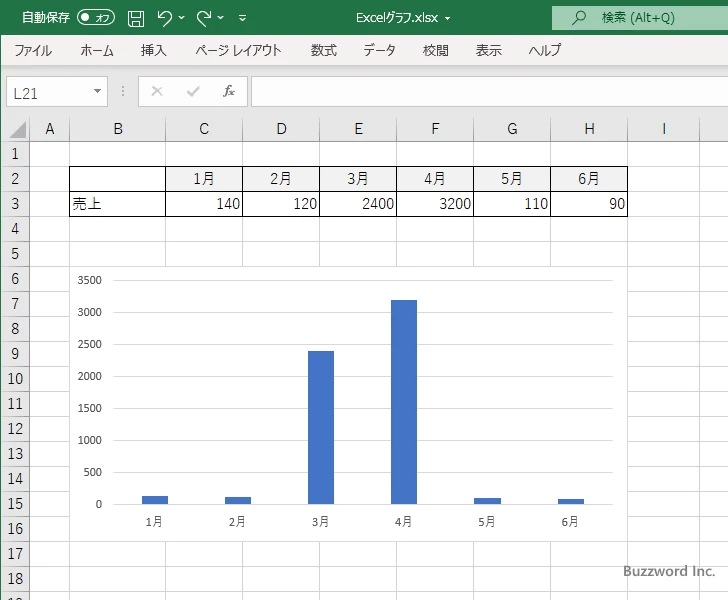728x600 pixels.
Task: Click the 3月 header cell in table
Action: coord(358,179)
